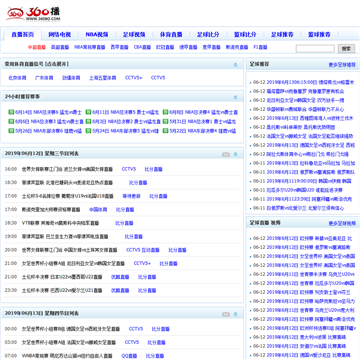Viewport: 360px width, 360px height.
Task: Open CCTV5+ in the 21:00 schedule row
Action: [142, 263]
